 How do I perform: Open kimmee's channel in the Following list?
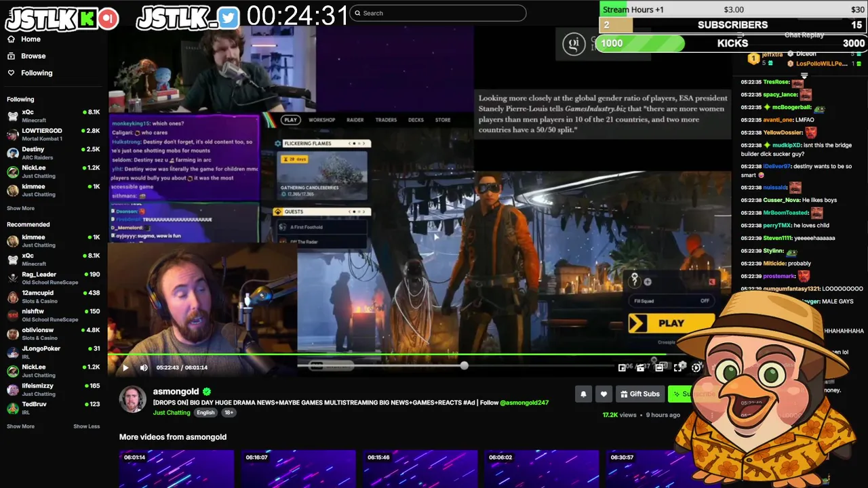54,190
